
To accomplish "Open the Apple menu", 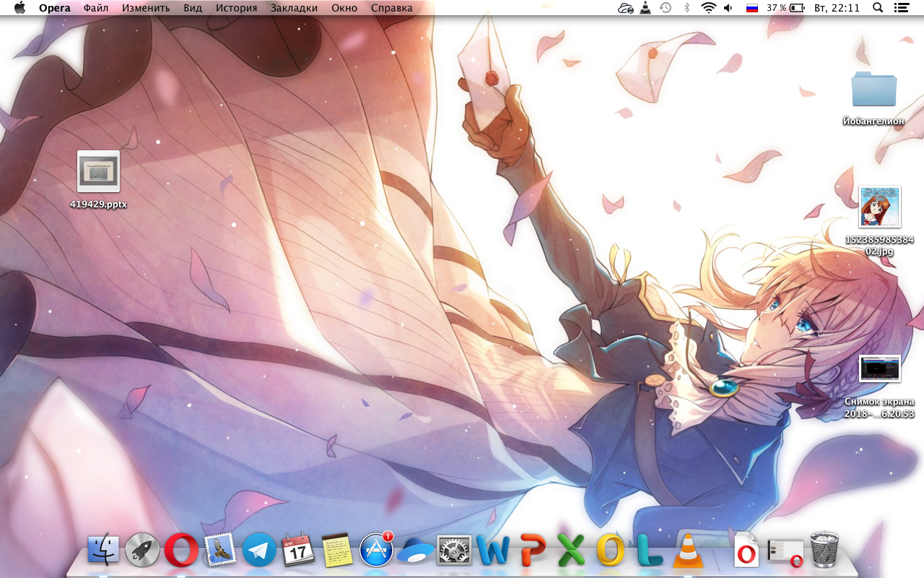I will (x=19, y=8).
